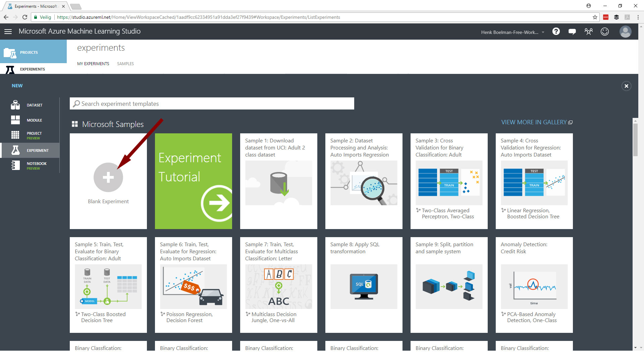
Task: Click the layered stack extension icon
Action: point(616,17)
